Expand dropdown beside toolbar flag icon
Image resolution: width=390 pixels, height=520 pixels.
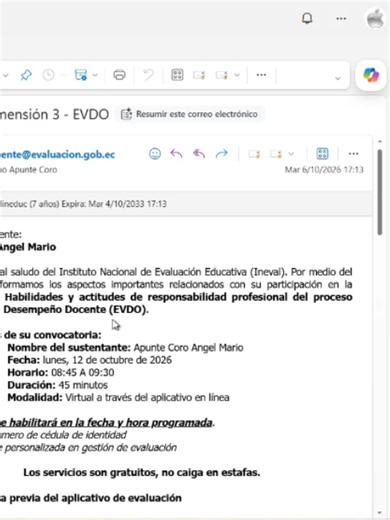pos(237,75)
